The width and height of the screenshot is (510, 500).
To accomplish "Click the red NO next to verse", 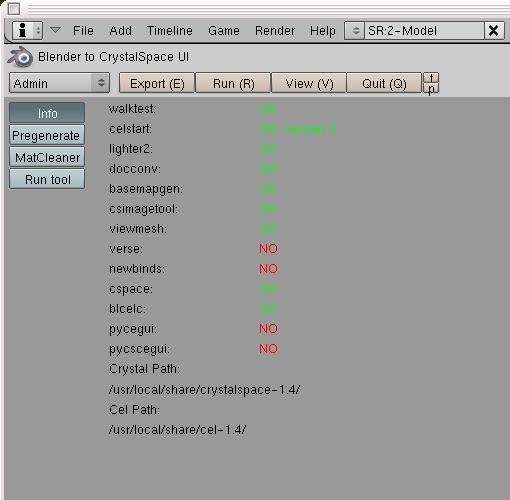I will click(x=268, y=249).
